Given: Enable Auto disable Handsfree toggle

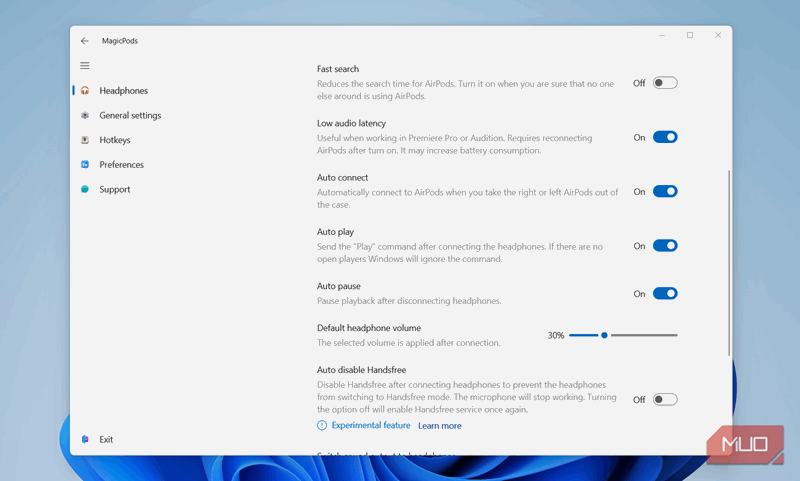Looking at the screenshot, I should click(x=665, y=400).
